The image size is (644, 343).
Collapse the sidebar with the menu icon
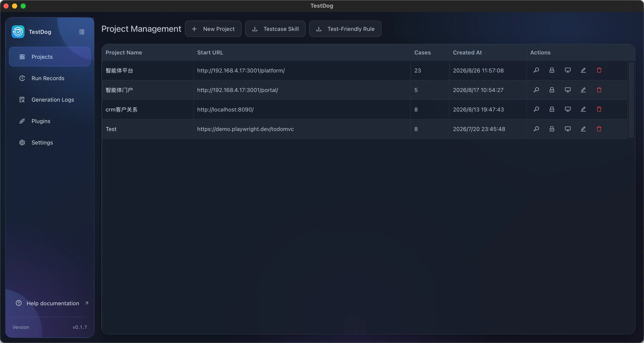(x=82, y=32)
